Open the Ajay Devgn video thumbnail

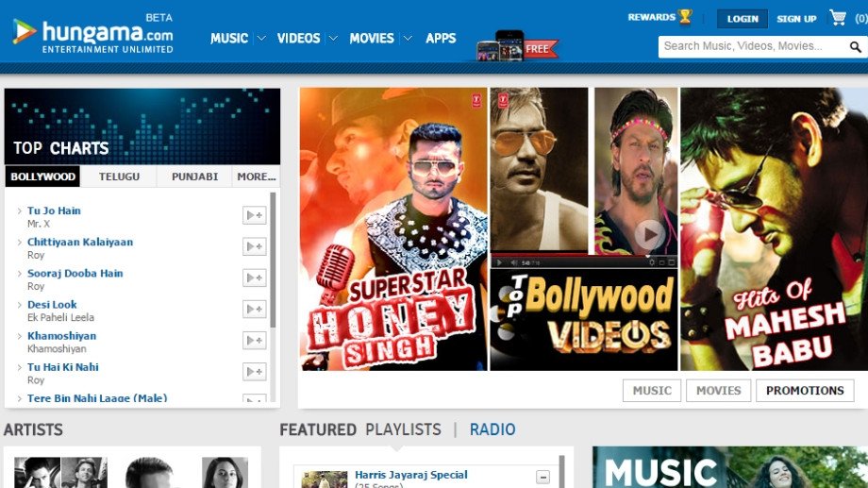tap(539, 169)
